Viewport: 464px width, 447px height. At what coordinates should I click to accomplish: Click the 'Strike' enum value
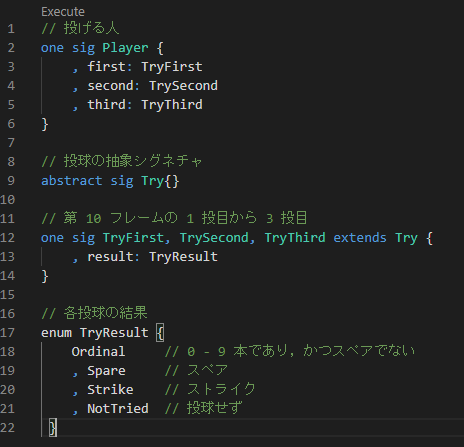[110, 390]
